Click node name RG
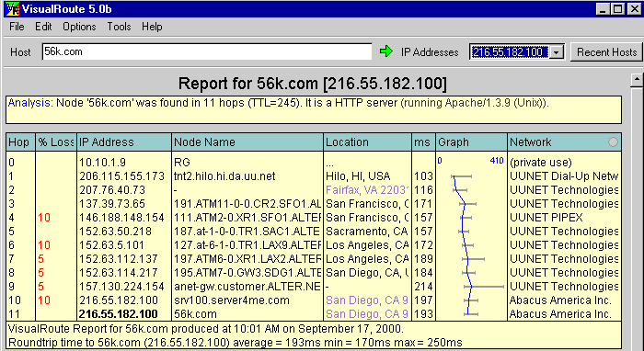 182,163
